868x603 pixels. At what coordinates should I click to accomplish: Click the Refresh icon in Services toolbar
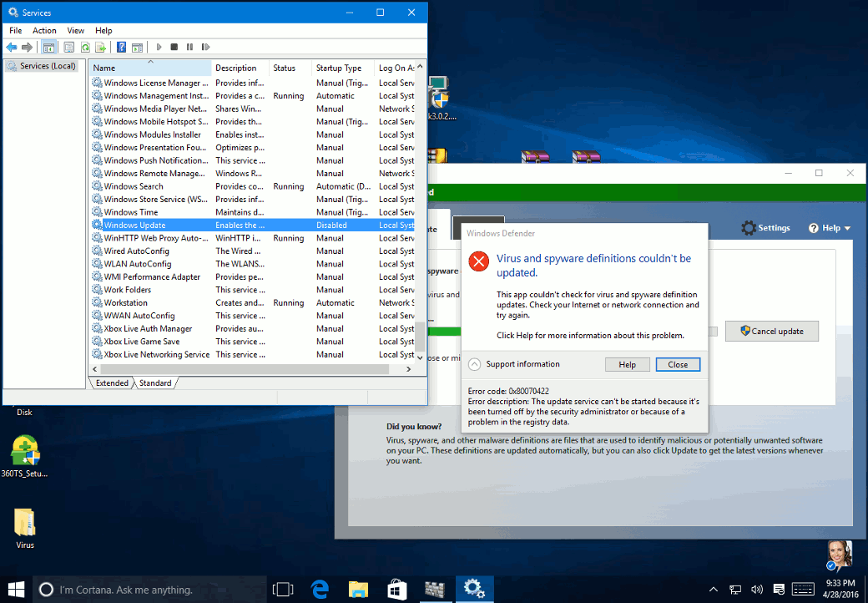click(x=84, y=47)
